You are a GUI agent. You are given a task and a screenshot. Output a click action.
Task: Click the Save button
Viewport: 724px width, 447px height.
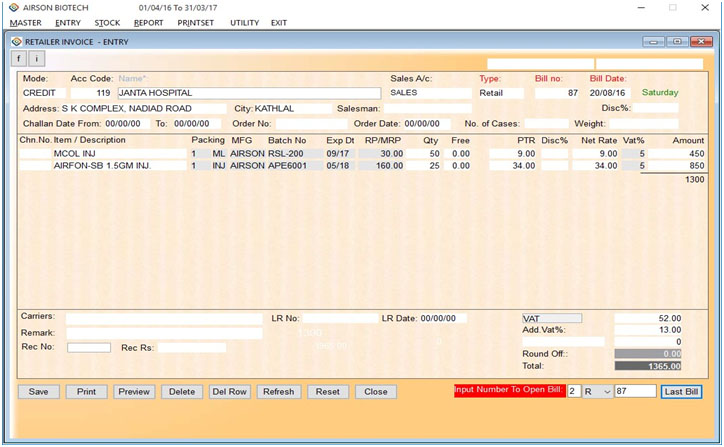click(38, 392)
